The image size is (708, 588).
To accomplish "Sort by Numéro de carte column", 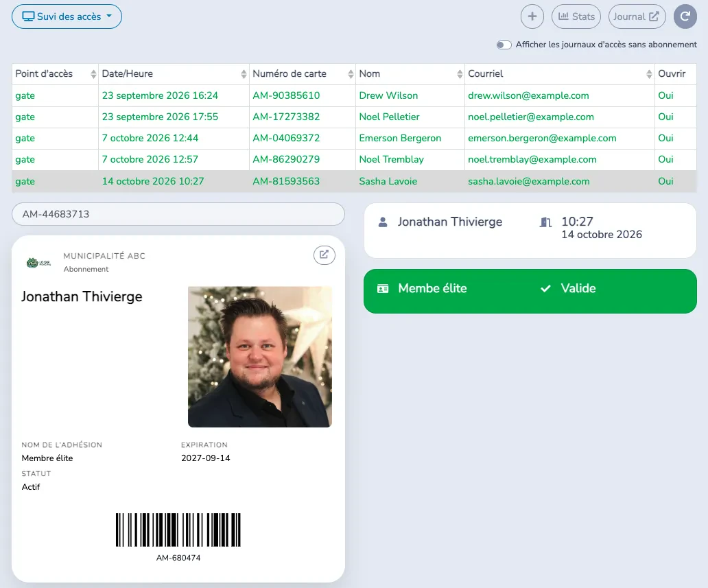I will (x=303, y=73).
